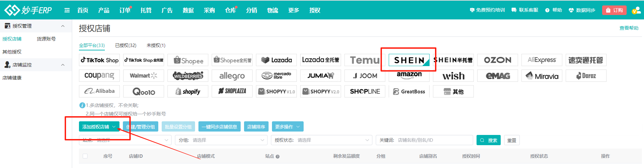The image size is (644, 168).
Task: Choose the wish platform tile
Action: click(x=453, y=76)
